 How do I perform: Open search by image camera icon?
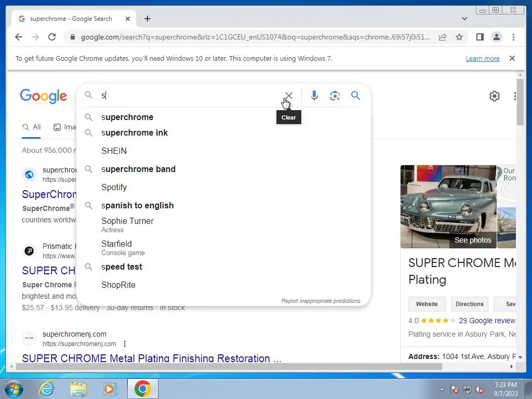tap(335, 96)
